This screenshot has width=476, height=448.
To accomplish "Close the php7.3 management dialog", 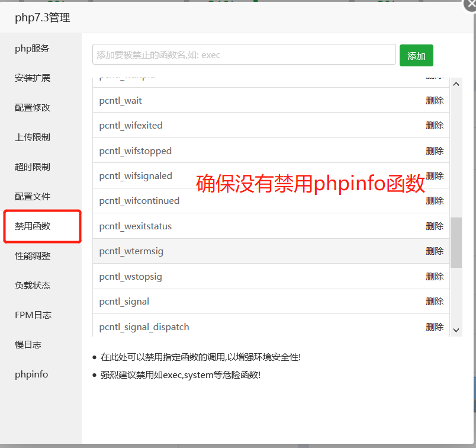I will coord(471,4).
